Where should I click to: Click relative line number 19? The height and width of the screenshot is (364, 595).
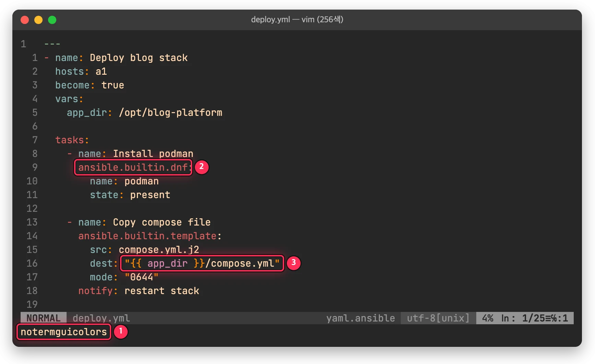click(32, 304)
